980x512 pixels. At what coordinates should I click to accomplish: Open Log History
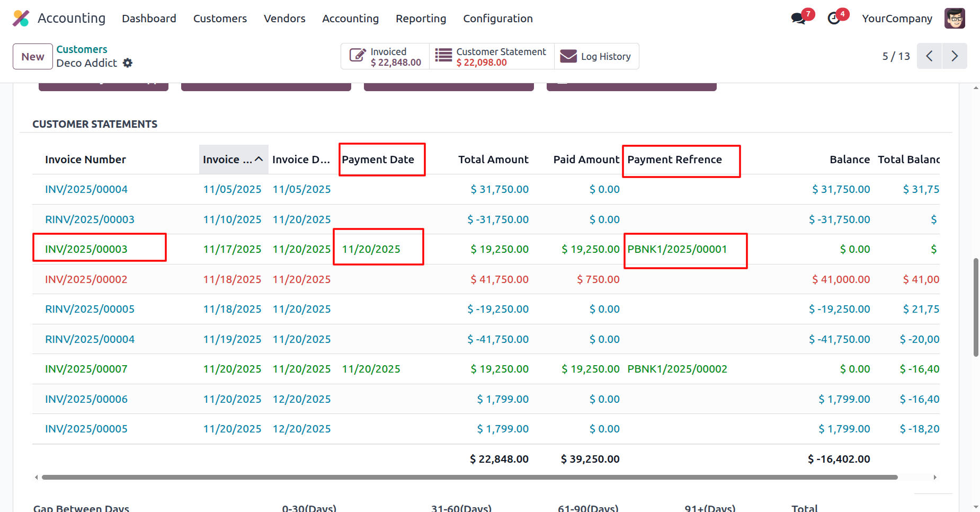tap(596, 57)
